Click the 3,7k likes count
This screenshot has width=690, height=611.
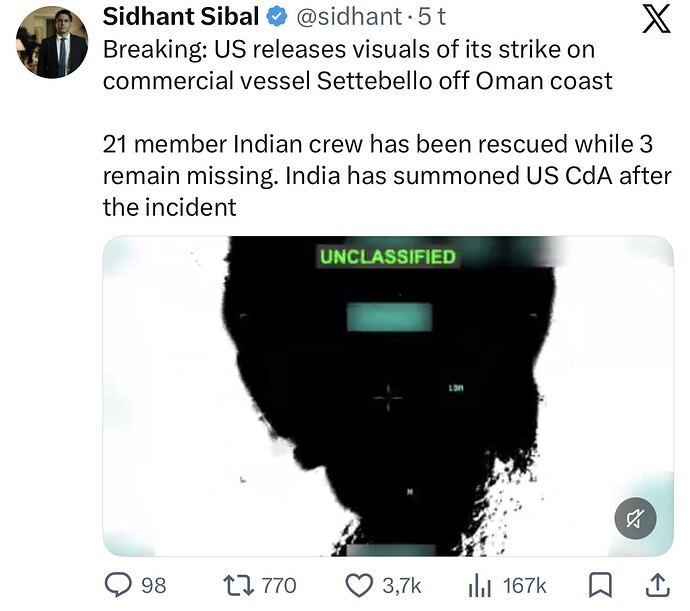(402, 586)
